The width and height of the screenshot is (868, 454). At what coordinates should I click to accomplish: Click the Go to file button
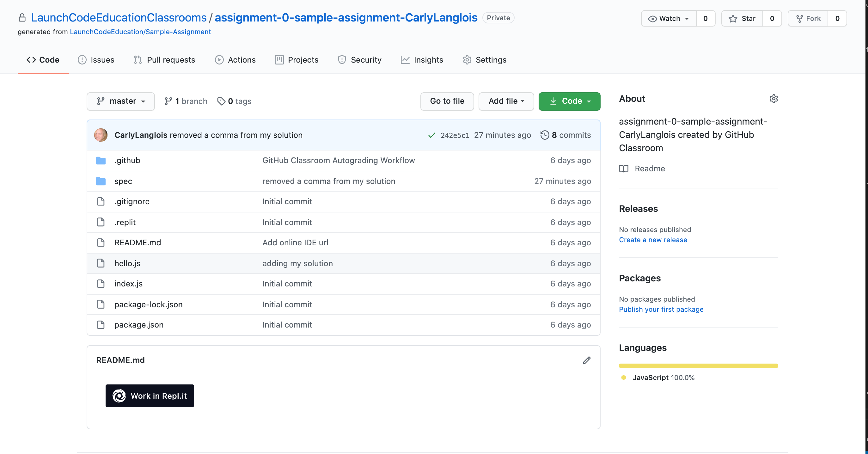pyautogui.click(x=447, y=101)
